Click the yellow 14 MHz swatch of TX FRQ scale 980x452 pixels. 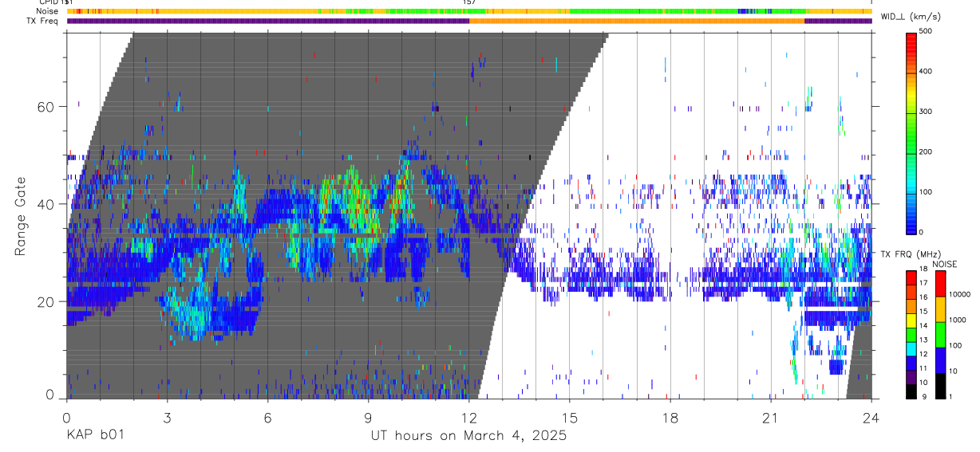point(911,320)
